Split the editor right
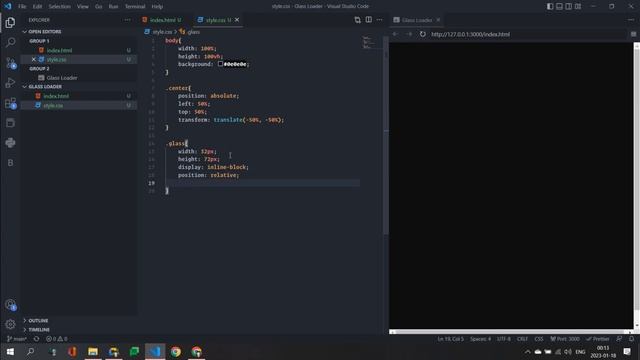The image size is (640, 360). coord(369,20)
